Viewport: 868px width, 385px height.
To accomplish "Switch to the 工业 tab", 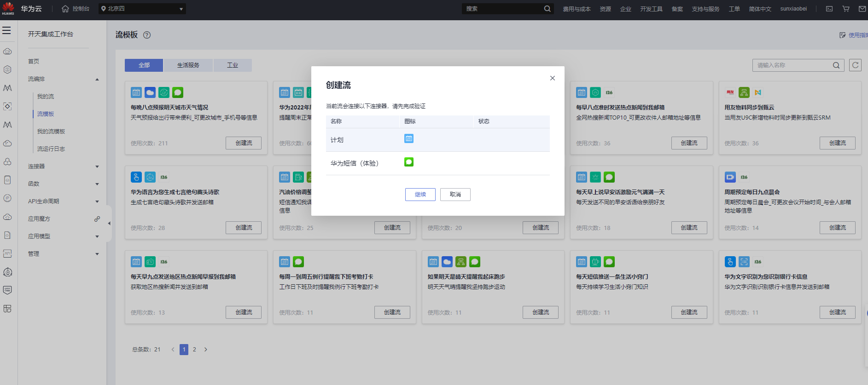I will coord(233,65).
